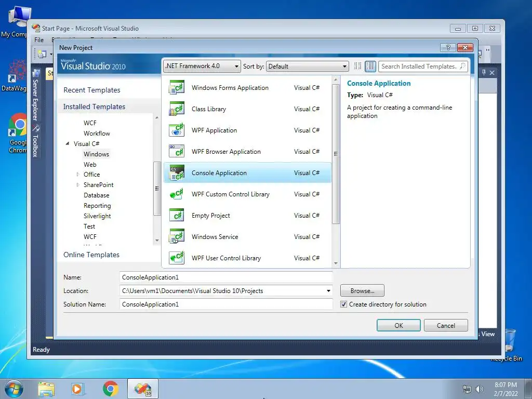Close the New Project dialog
Image resolution: width=532 pixels, height=399 pixels.
tap(465, 47)
